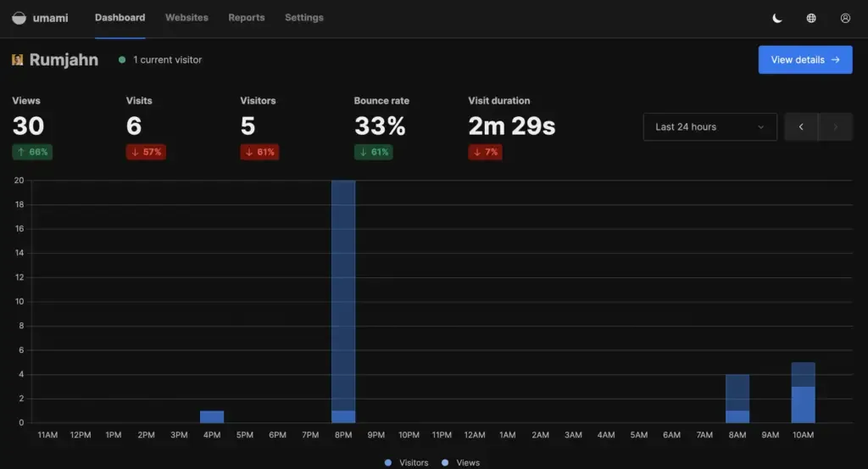Click the next period right chevron
The width and height of the screenshot is (868, 469).
835,127
